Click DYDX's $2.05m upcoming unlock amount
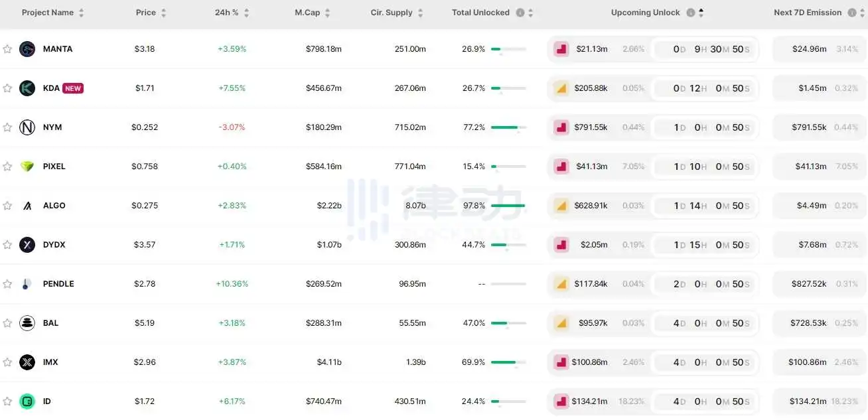Screen dimensions: 868x420 pos(594,245)
